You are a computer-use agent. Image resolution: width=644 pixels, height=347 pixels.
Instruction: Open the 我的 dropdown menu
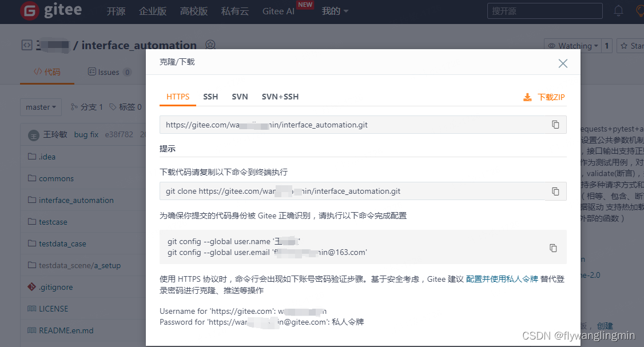(335, 11)
